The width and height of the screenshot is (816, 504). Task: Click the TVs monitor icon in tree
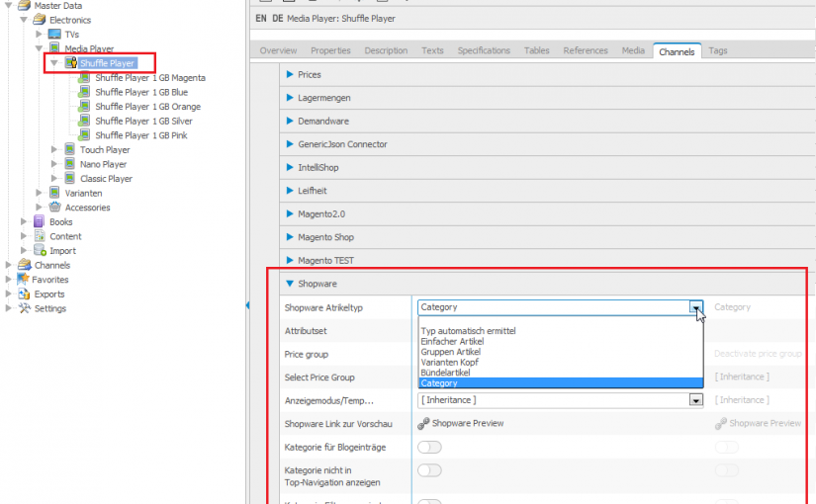54,35
